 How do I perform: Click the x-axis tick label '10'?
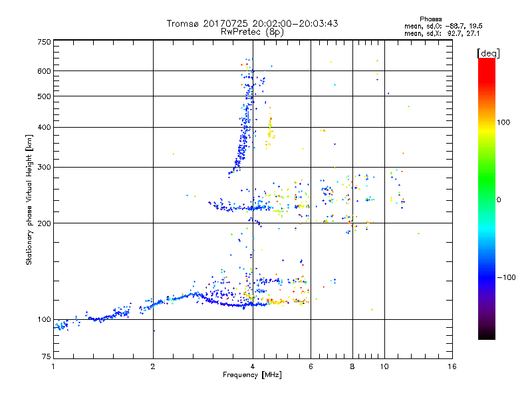pos(384,366)
